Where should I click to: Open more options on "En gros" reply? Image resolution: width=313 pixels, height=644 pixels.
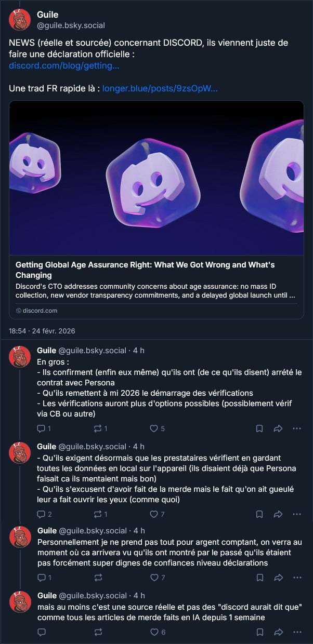[x=297, y=428]
